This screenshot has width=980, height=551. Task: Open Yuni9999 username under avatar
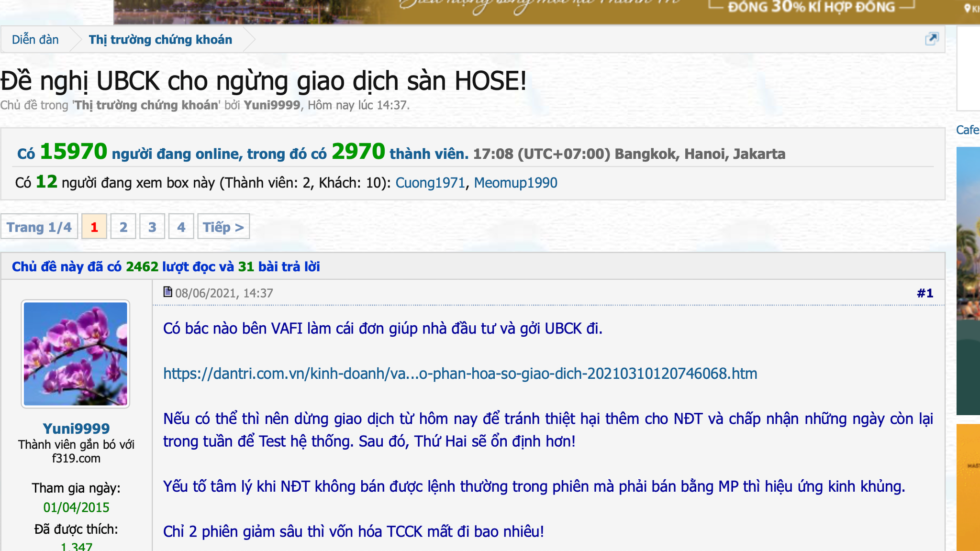pyautogui.click(x=76, y=428)
